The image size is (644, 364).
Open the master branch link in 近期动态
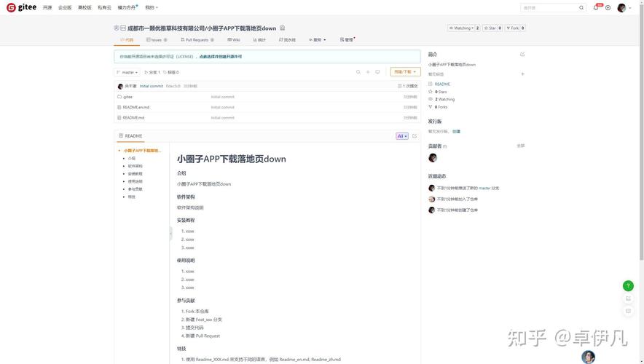(x=484, y=188)
